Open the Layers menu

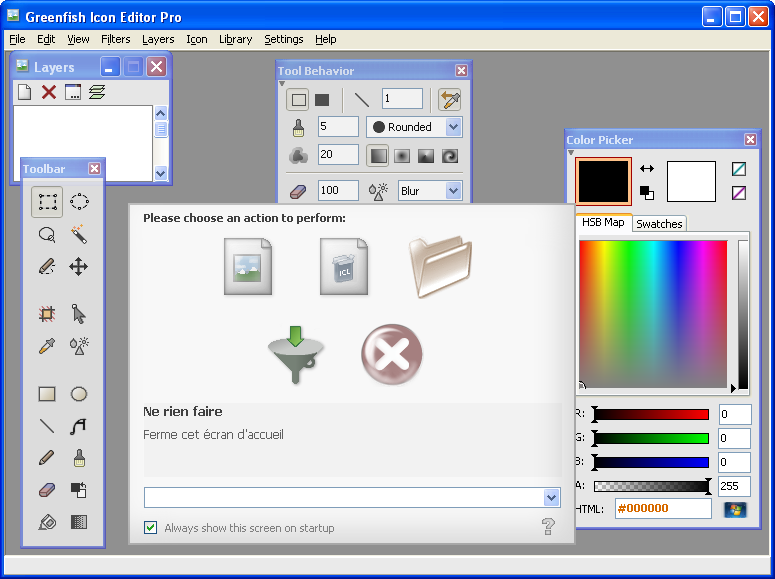click(158, 39)
